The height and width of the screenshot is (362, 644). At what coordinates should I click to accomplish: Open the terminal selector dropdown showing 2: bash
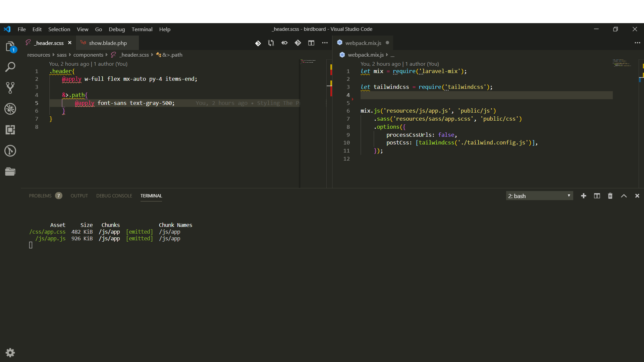[539, 196]
